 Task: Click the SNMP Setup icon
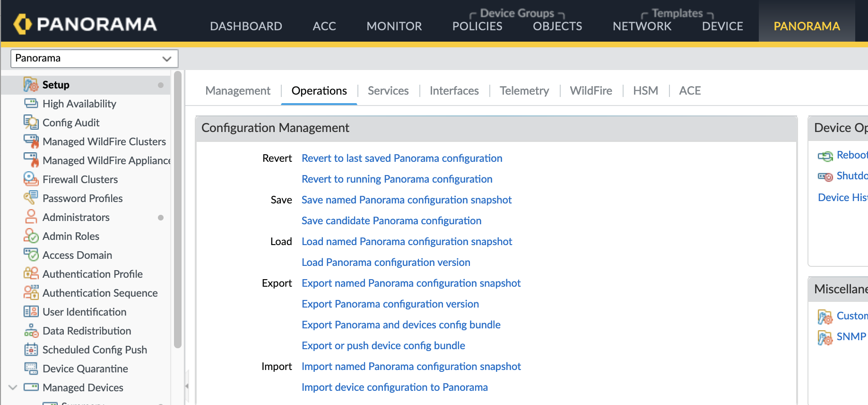pos(825,337)
